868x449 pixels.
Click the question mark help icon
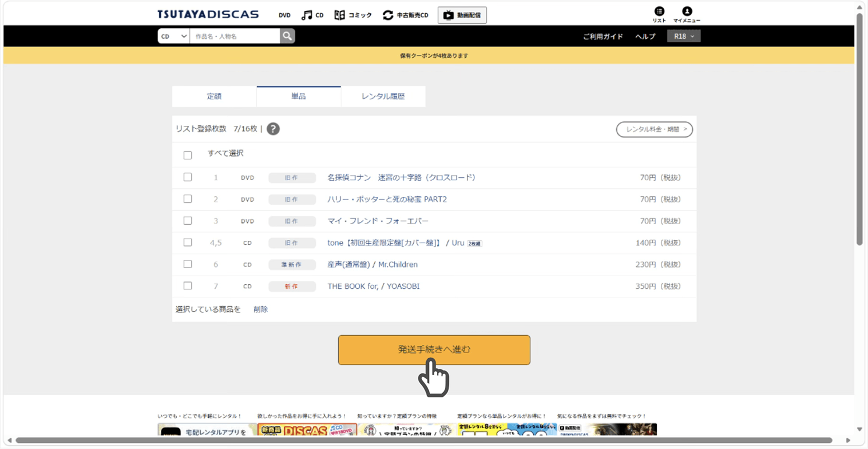click(x=273, y=129)
